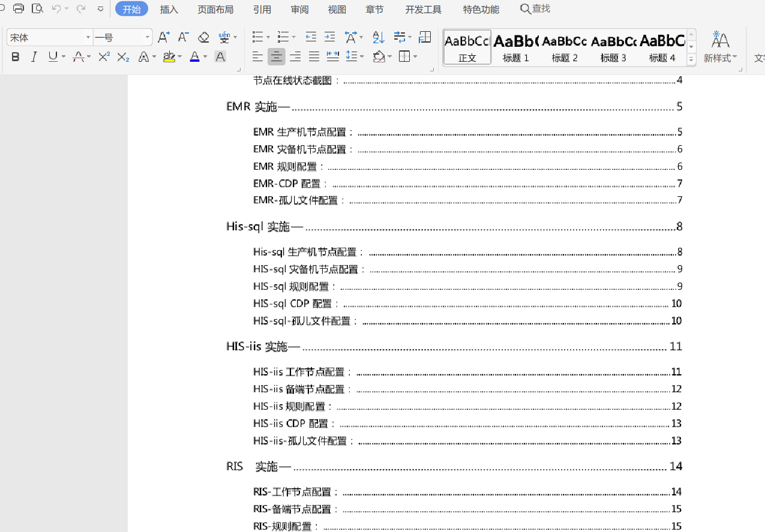Click the paragraph shading paint bucket
Screen dimensions: 765x532
(x=379, y=57)
